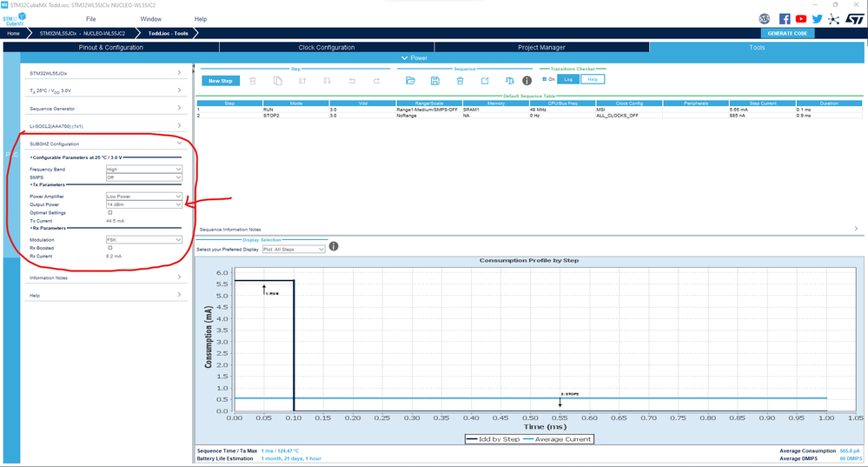Go to Home breadcrumb
The image size is (868, 467).
(x=13, y=33)
